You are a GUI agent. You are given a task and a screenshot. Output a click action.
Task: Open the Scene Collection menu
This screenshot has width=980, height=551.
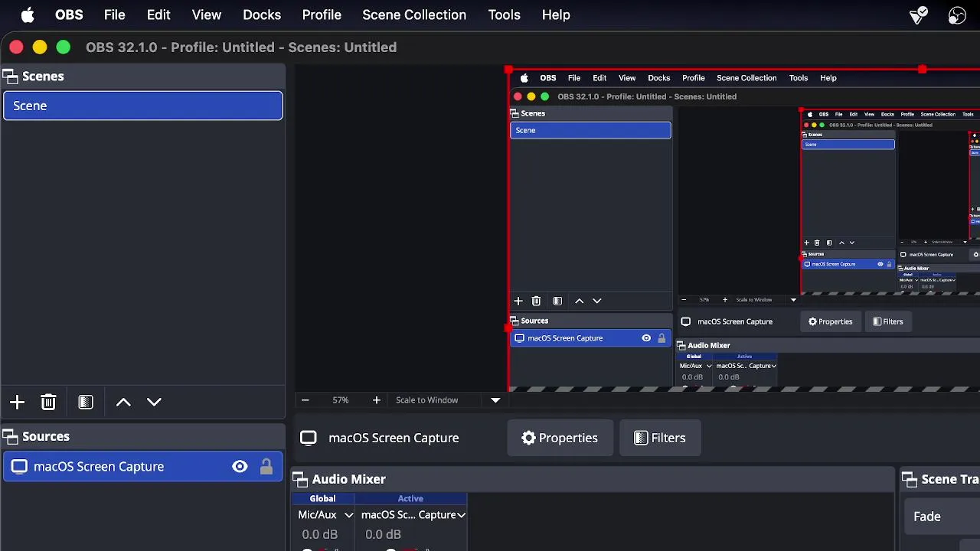pos(414,15)
